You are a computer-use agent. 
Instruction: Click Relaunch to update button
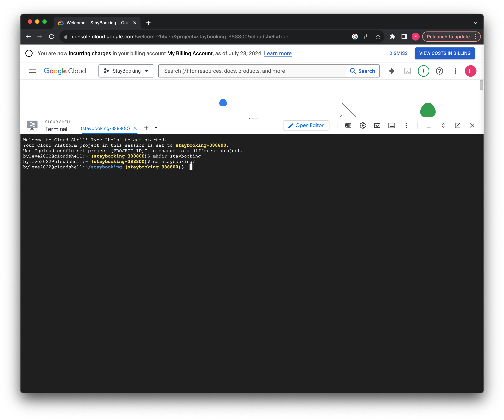(448, 37)
